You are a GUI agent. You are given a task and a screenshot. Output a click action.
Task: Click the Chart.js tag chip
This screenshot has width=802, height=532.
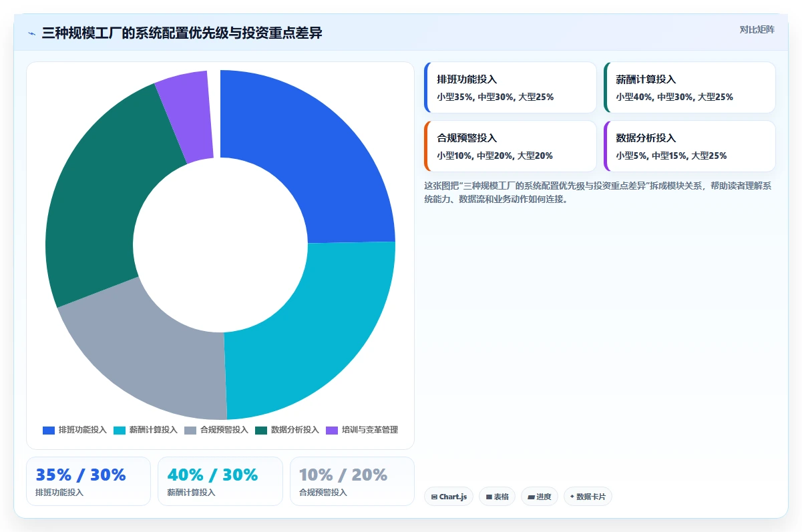449,497
